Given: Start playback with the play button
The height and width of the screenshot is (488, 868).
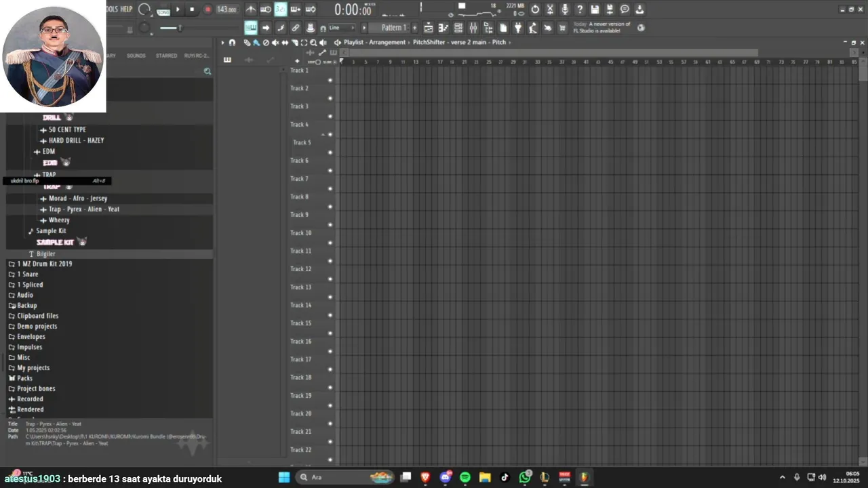Looking at the screenshot, I should tap(178, 9).
